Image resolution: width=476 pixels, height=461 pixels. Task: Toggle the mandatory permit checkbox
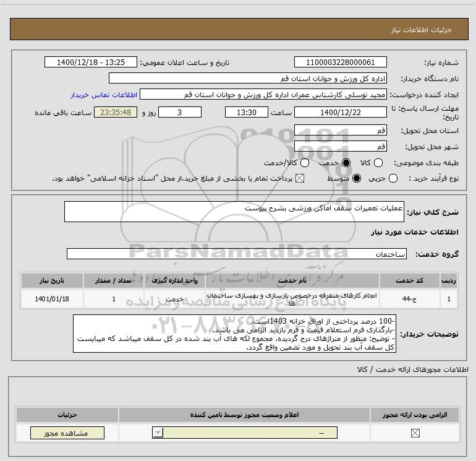pos(415,433)
